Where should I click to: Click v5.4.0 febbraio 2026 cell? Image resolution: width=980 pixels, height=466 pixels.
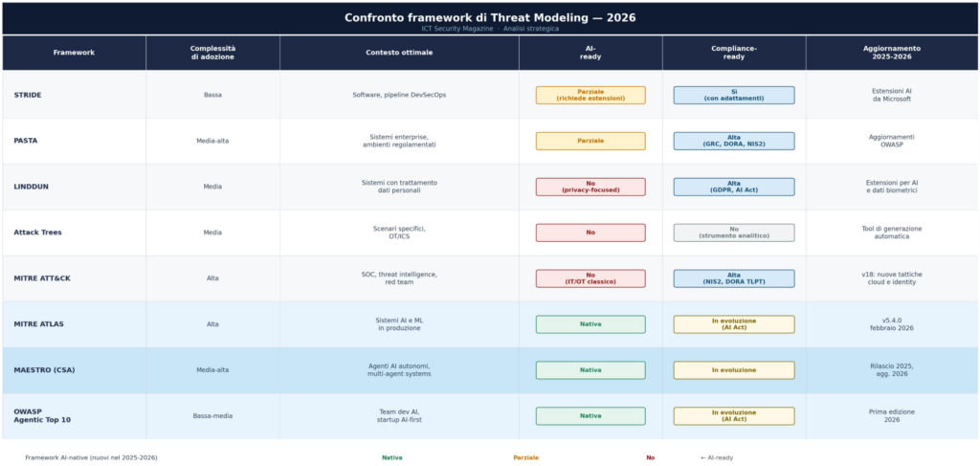(x=892, y=324)
